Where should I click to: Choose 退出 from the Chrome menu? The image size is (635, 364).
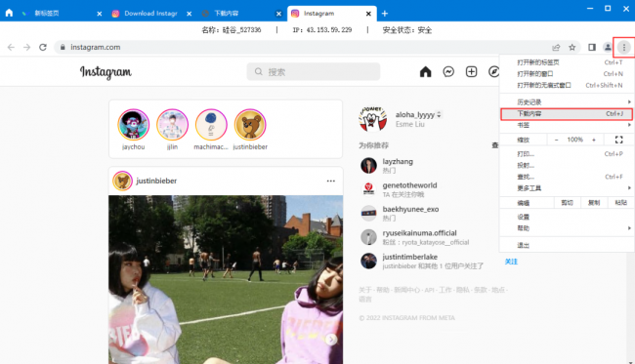point(567,245)
